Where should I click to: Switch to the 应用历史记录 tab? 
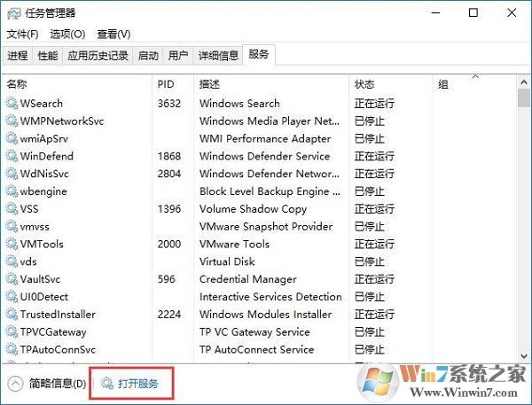click(x=98, y=55)
